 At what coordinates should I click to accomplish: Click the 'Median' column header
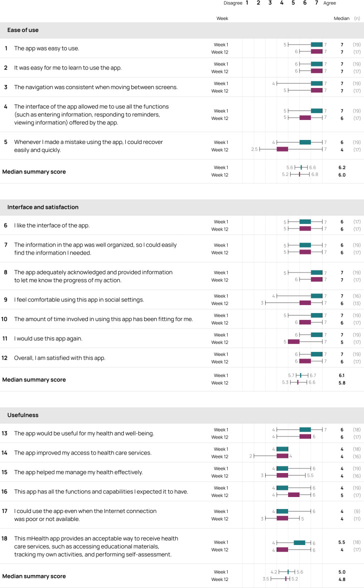[342, 18]
